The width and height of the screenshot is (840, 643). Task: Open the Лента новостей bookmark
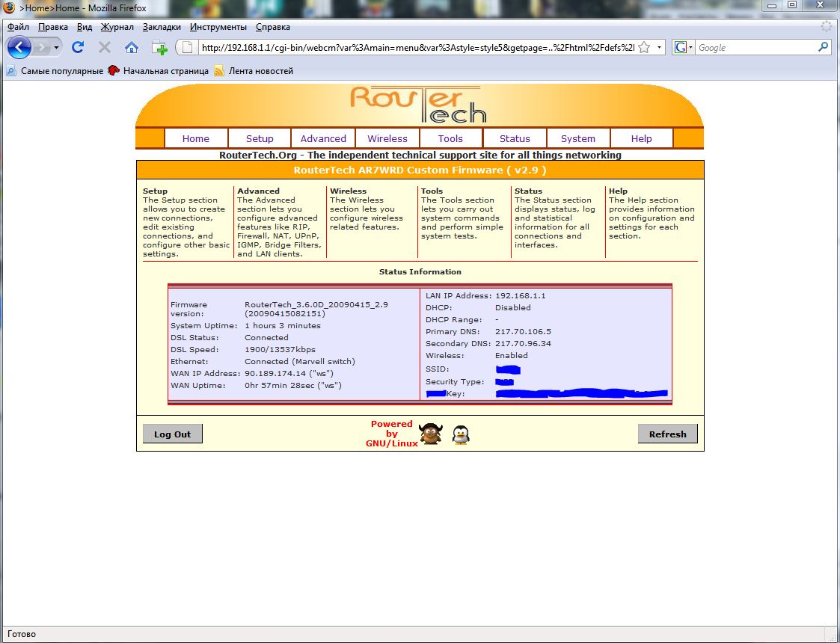pos(260,71)
